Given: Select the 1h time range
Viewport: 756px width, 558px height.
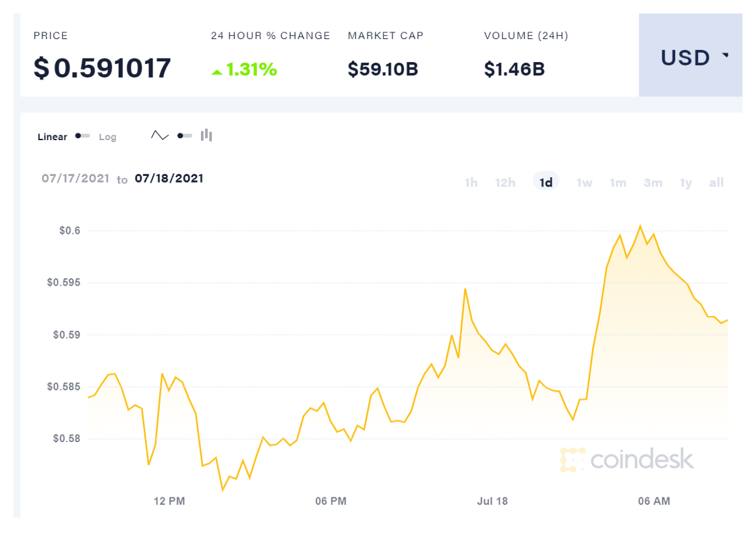Looking at the screenshot, I should [471, 183].
